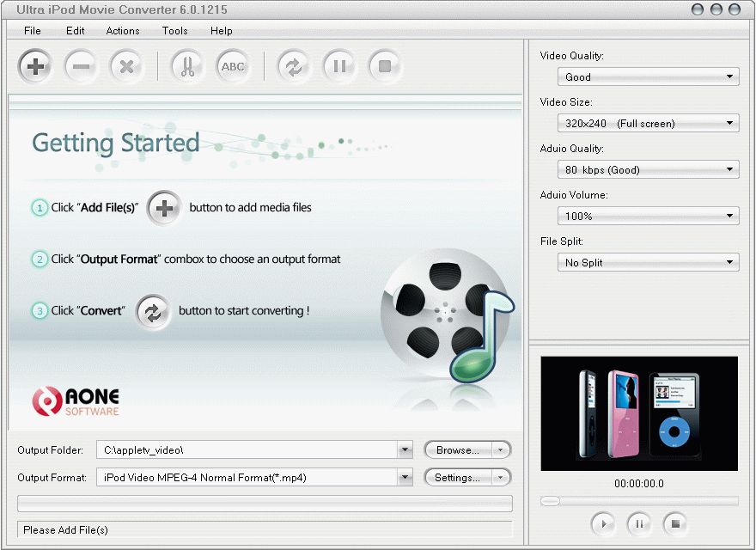The width and height of the screenshot is (756, 550).
Task: Click the 'Video Size:' label
Action: (566, 102)
